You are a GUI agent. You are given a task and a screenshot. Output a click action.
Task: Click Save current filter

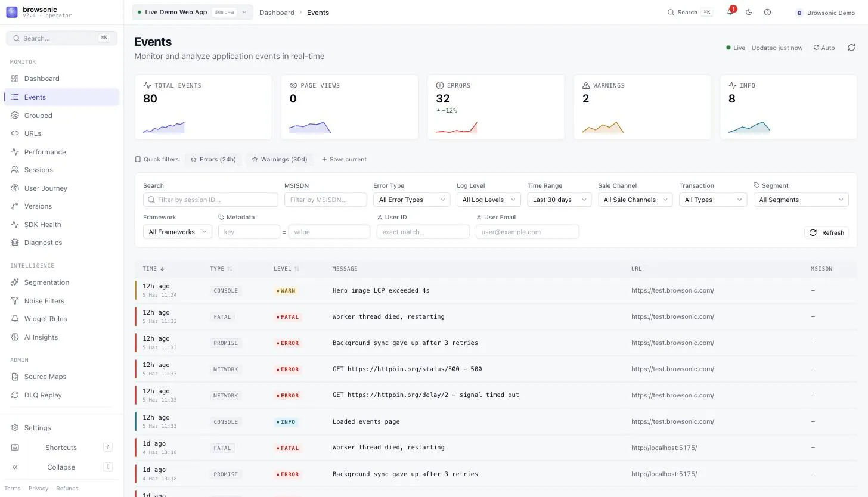click(344, 159)
